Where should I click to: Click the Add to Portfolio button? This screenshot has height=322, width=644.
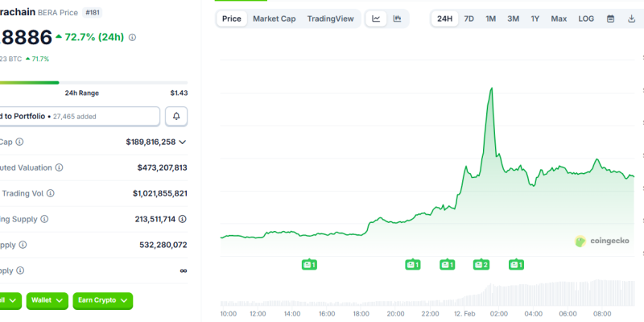(79, 117)
